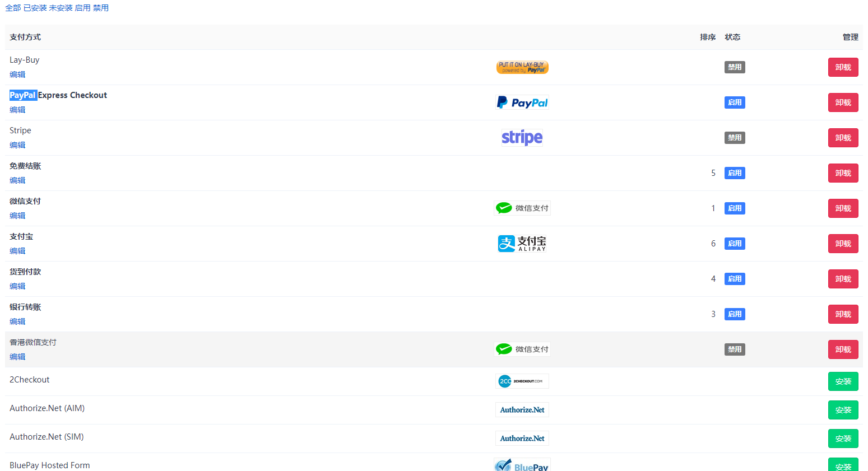This screenshot has height=471, width=868.
Task: Open 编辑 link under Lay-Buy
Action: tap(17, 74)
